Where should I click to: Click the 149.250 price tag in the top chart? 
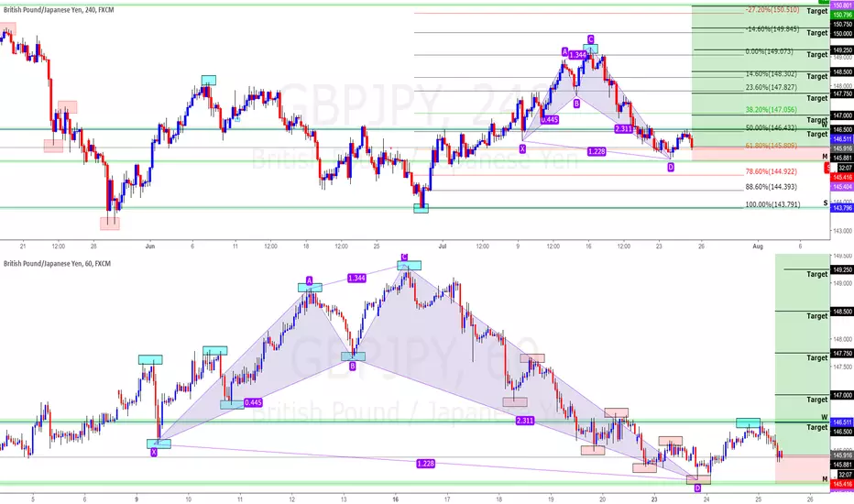(x=842, y=50)
